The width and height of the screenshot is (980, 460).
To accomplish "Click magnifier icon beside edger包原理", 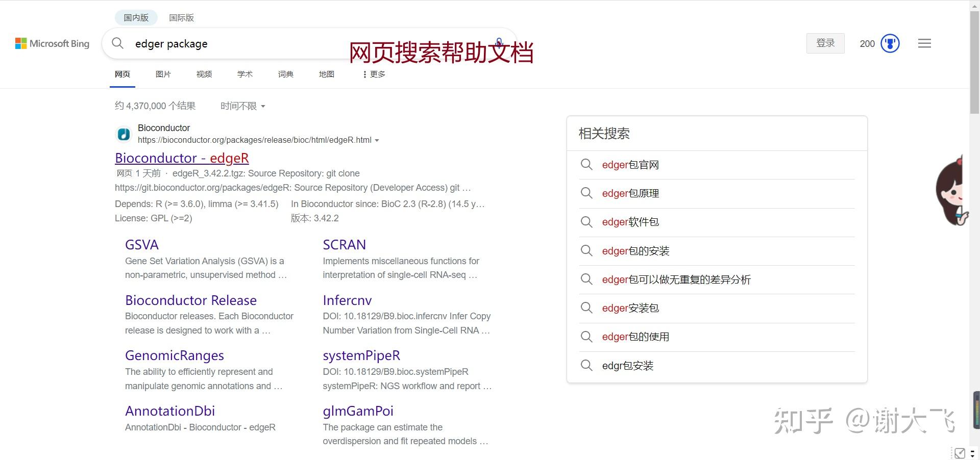I will [x=586, y=193].
